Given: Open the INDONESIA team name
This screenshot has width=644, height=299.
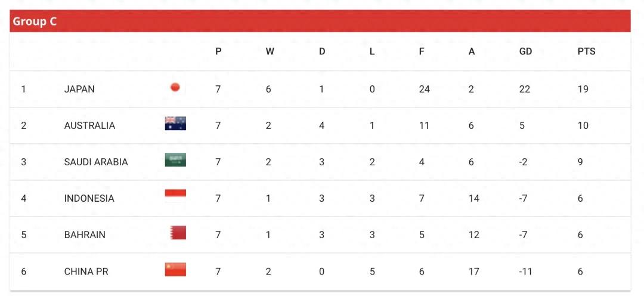Looking at the screenshot, I should [89, 198].
